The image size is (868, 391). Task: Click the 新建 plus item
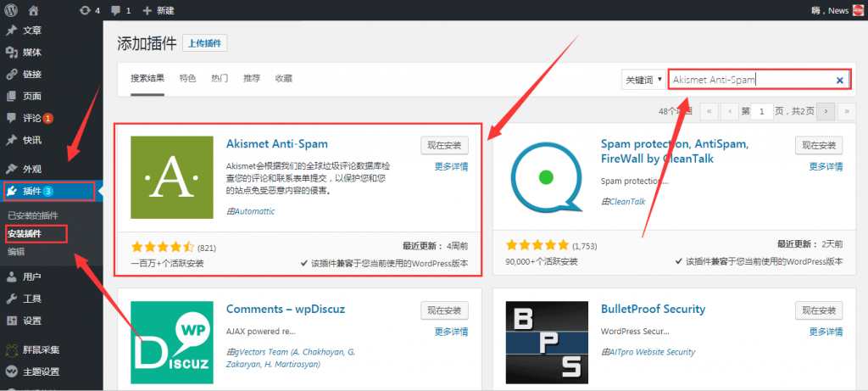point(159,10)
